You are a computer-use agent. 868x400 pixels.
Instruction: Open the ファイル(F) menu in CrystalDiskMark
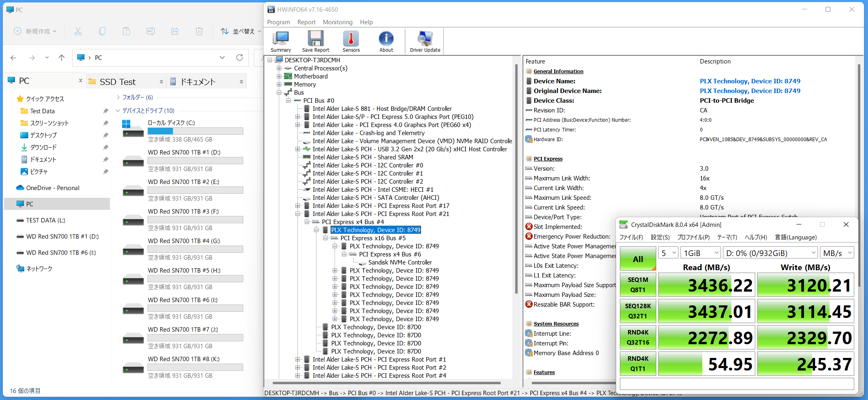[x=631, y=237]
